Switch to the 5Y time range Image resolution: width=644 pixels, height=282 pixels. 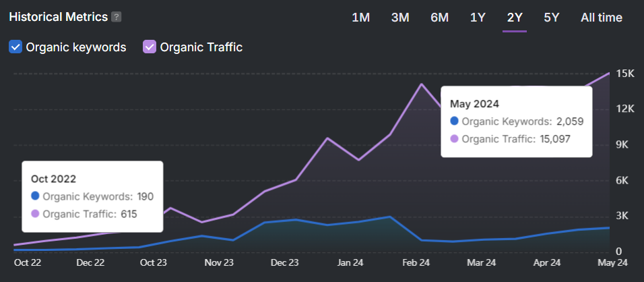click(x=551, y=18)
